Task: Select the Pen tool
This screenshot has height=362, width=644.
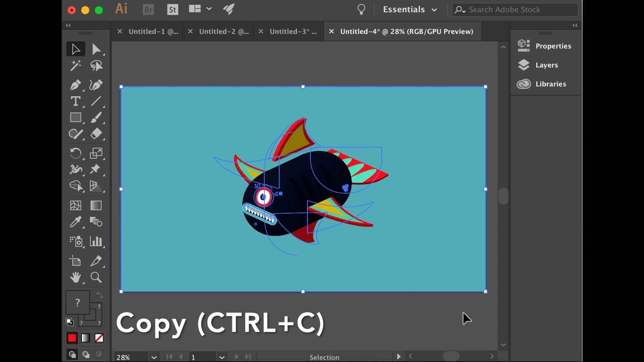Action: [75, 85]
